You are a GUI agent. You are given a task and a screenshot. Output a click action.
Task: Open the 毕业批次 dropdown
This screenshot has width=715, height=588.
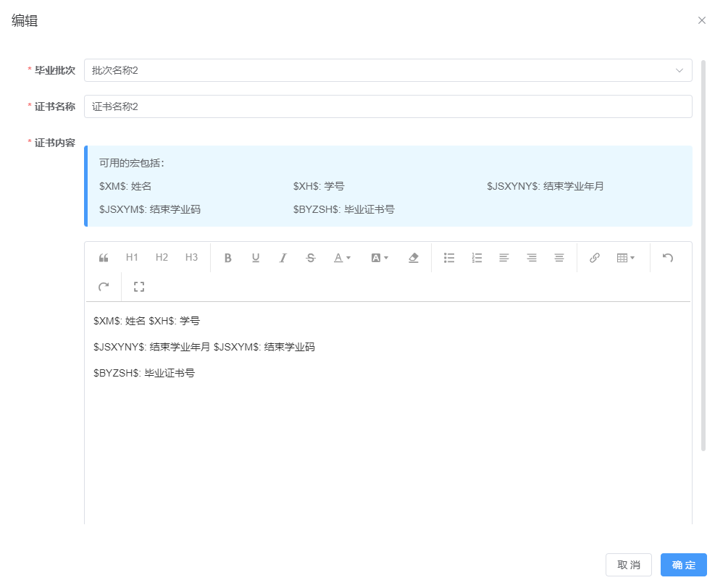pyautogui.click(x=388, y=70)
